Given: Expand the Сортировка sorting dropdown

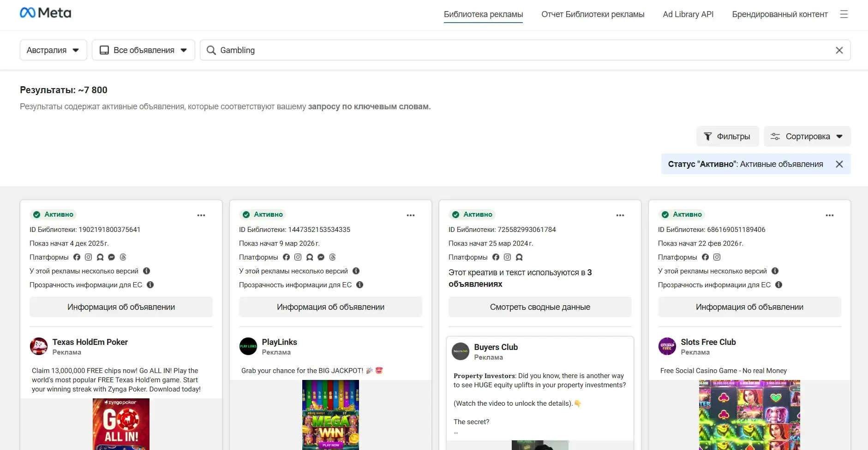Looking at the screenshot, I should (807, 136).
